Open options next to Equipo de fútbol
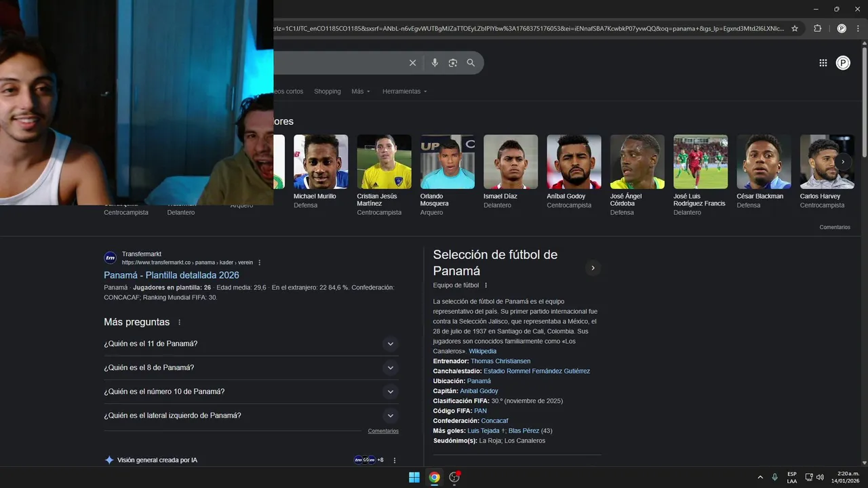Image resolution: width=868 pixels, height=488 pixels. (486, 285)
